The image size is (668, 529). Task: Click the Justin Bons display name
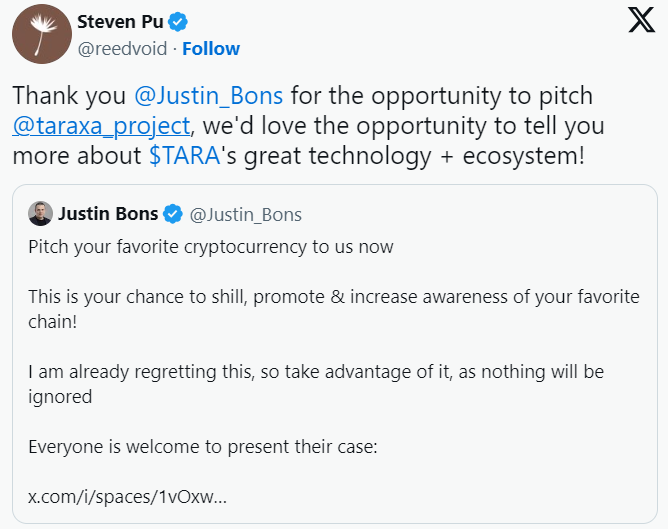[108, 214]
